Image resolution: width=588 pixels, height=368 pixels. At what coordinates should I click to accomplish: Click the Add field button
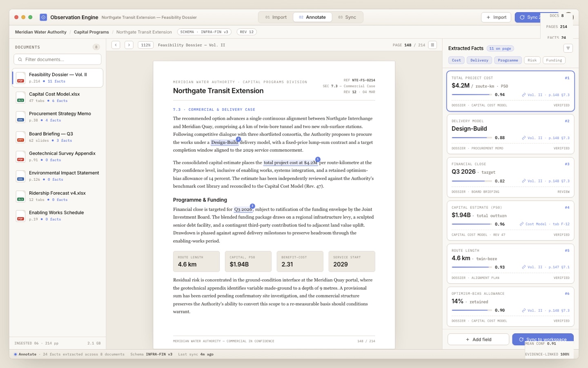pyautogui.click(x=478, y=339)
